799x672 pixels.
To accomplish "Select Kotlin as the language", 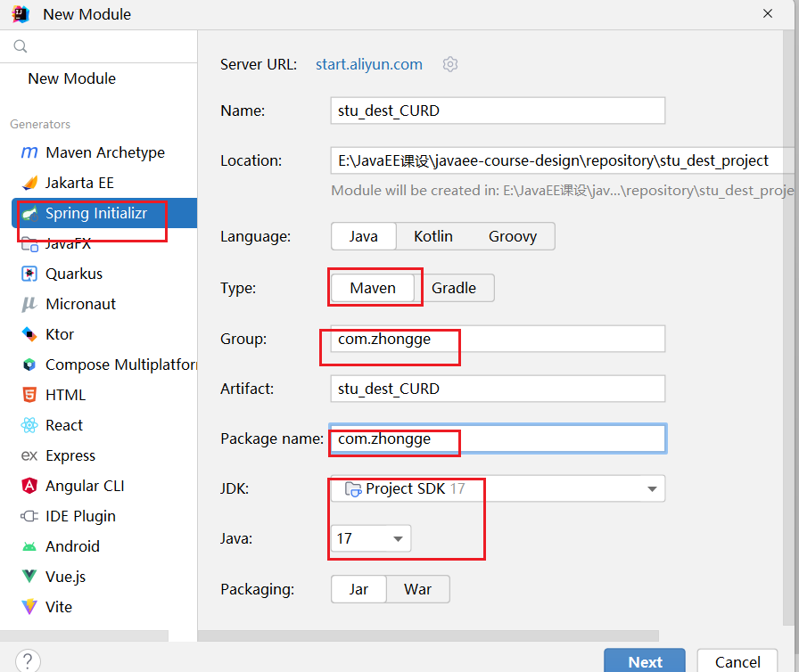I will pos(432,236).
